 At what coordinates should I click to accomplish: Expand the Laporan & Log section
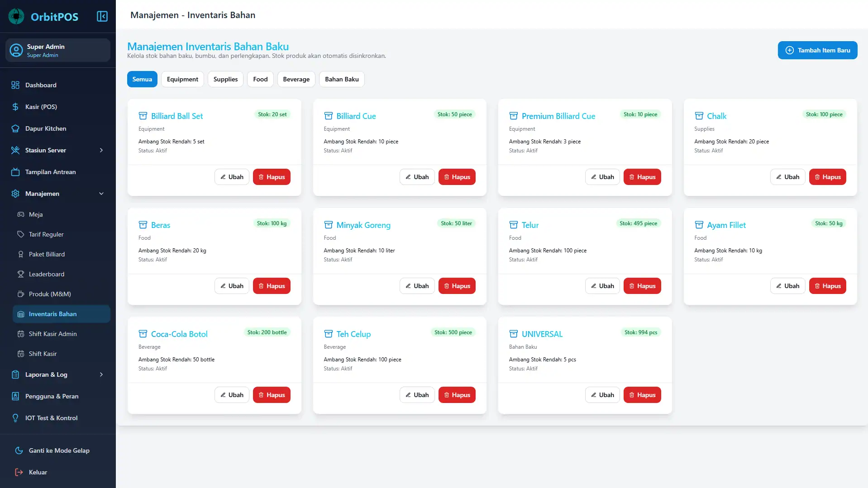[100, 374]
